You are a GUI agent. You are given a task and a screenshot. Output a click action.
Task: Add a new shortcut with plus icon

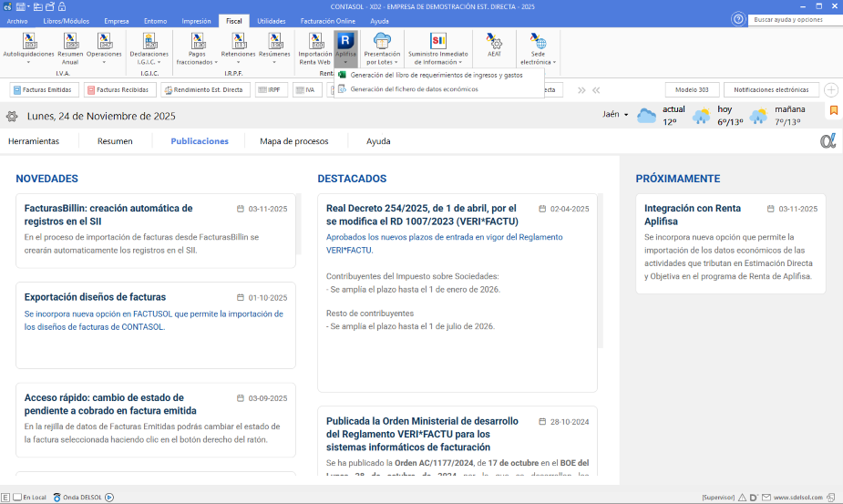830,90
